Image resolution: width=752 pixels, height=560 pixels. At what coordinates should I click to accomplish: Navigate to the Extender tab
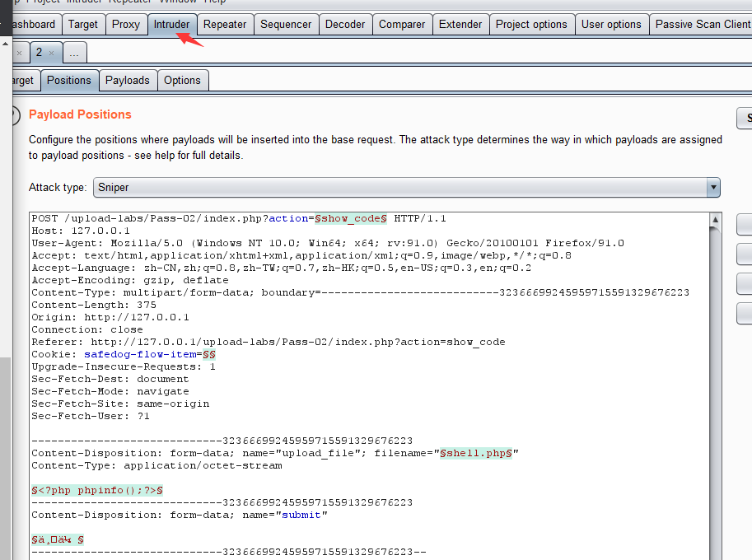460,24
